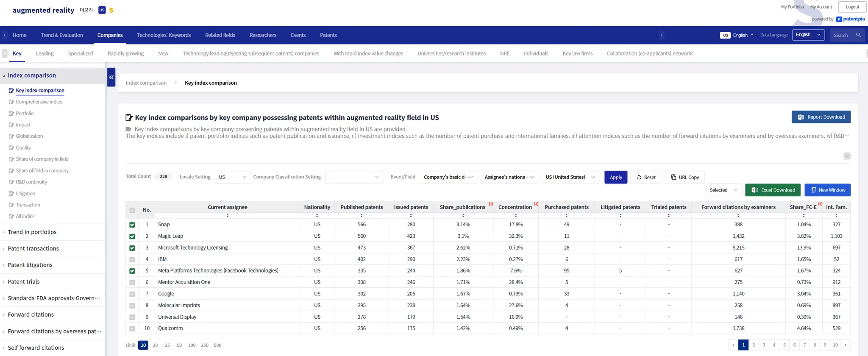Image resolution: width=868 pixels, height=356 pixels.
Task: Click the Excel Download button
Action: (x=773, y=190)
